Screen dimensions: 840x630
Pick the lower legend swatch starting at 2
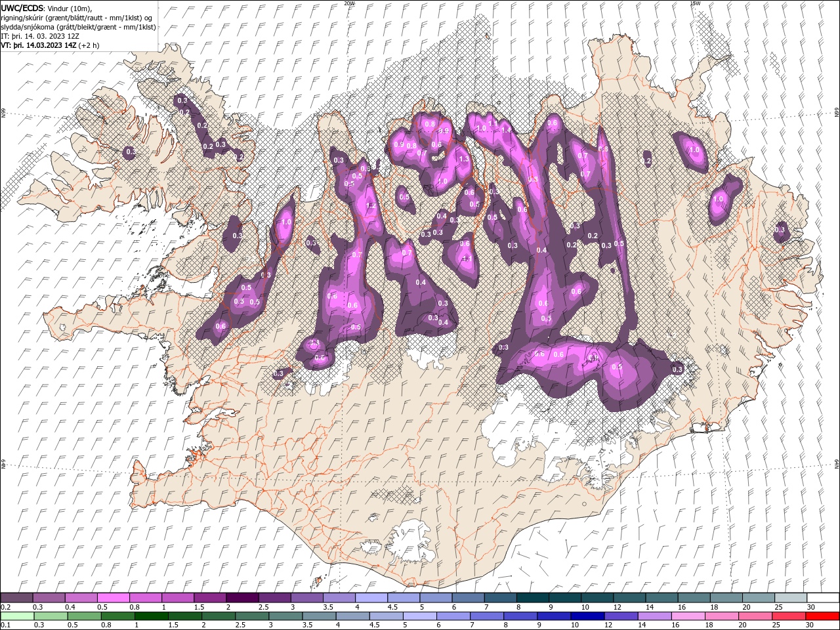pyautogui.click(x=219, y=616)
